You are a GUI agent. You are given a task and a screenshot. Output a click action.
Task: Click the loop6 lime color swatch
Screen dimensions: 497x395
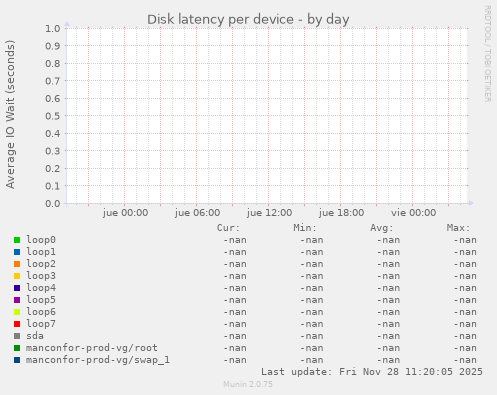point(17,312)
